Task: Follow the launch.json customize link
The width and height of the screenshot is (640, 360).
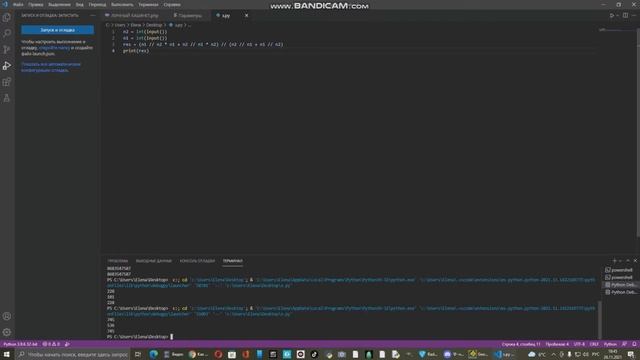Action: [x=55, y=48]
